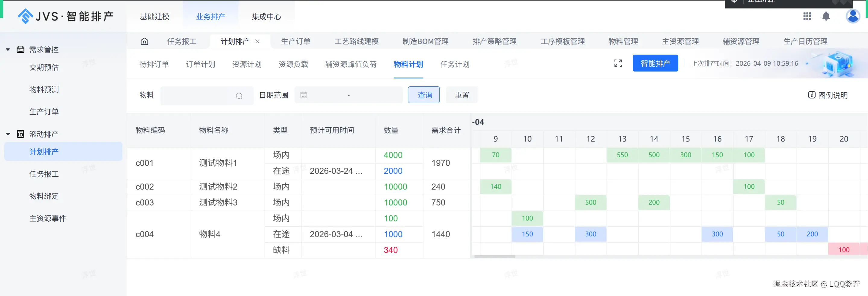View notifications via bell icon
Screen dimensions: 868x296
coord(826,16)
